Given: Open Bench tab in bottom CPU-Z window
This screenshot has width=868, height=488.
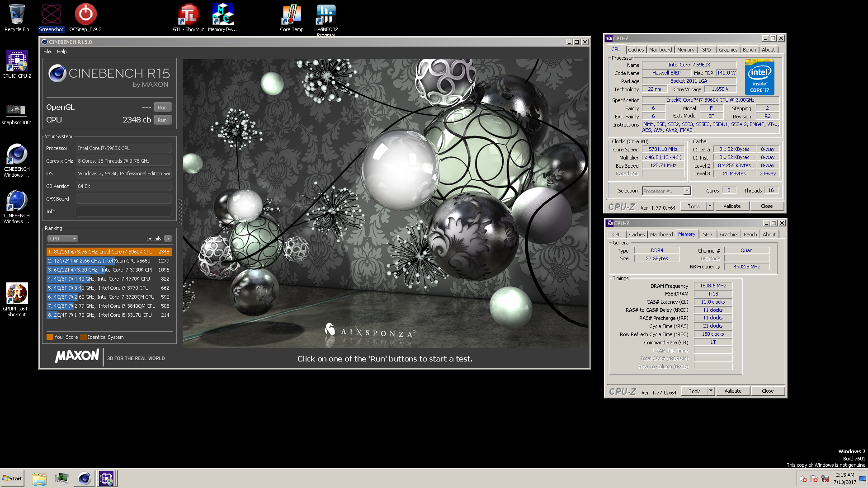Looking at the screenshot, I should (750, 235).
